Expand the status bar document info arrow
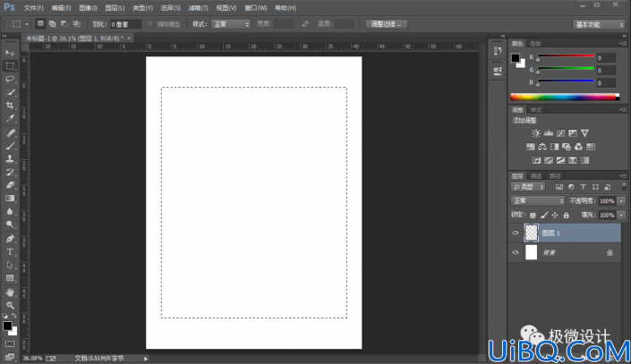Viewport: 631px width, 364px height. [146, 359]
